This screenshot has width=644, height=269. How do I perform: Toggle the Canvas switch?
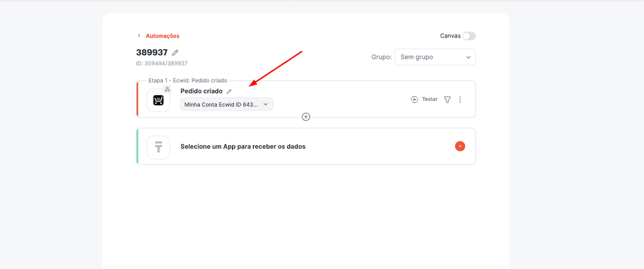point(469,36)
